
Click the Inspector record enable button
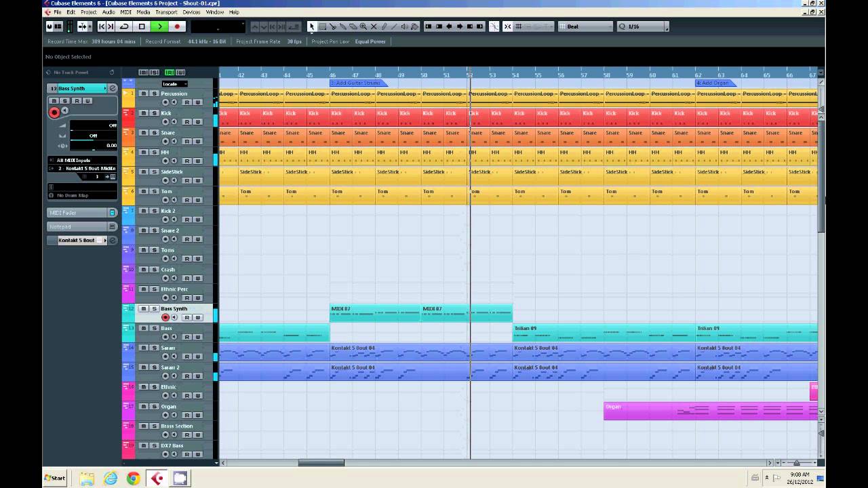[54, 113]
